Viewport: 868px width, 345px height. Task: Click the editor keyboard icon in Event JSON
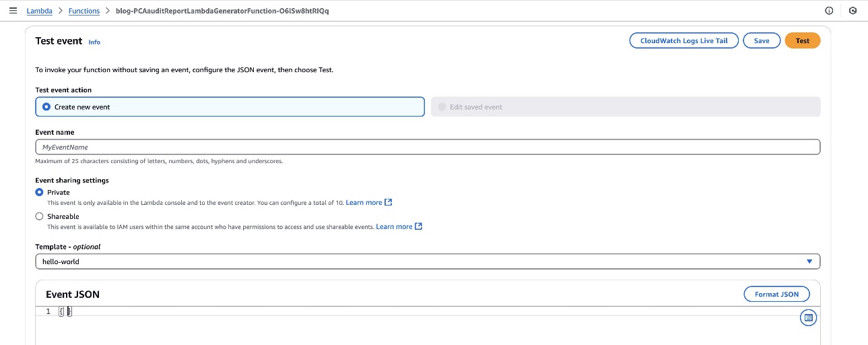809,317
